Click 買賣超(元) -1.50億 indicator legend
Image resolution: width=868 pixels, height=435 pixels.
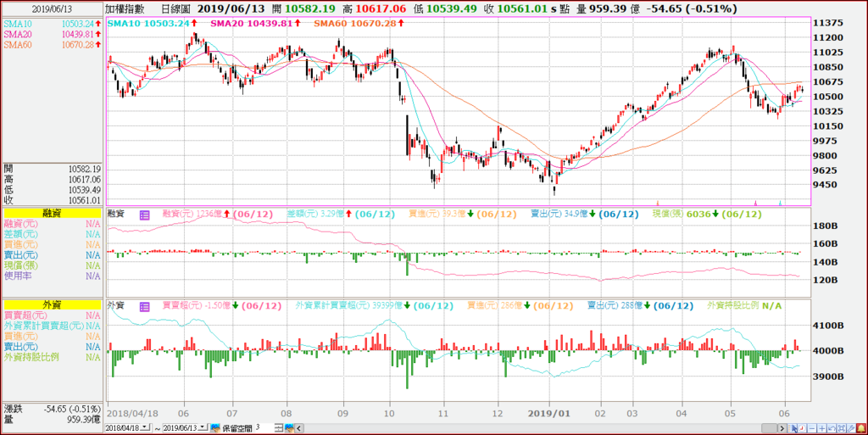pos(222,305)
